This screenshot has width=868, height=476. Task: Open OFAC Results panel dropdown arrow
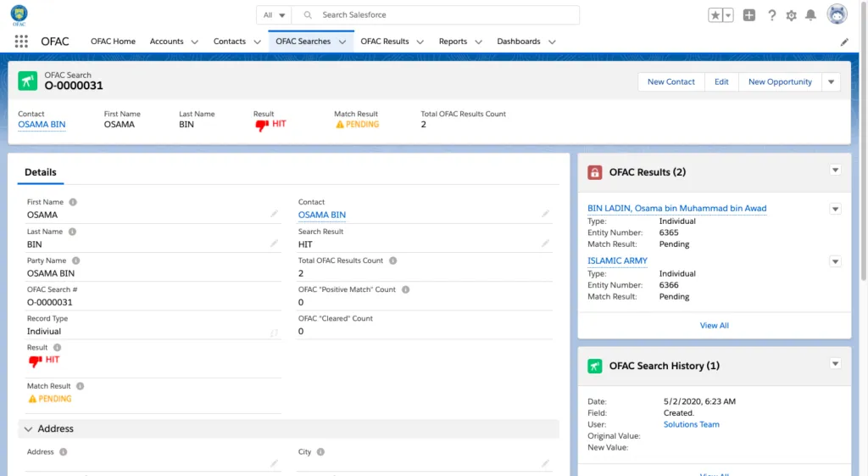coord(835,170)
